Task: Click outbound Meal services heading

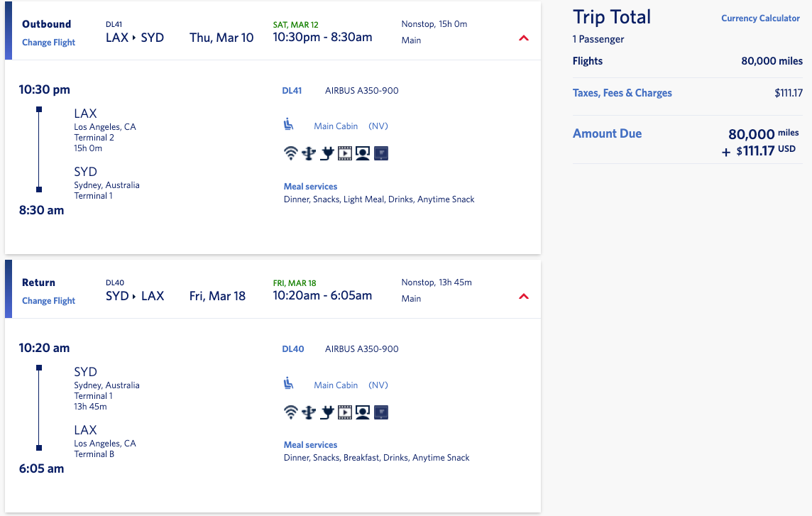Action: (310, 187)
